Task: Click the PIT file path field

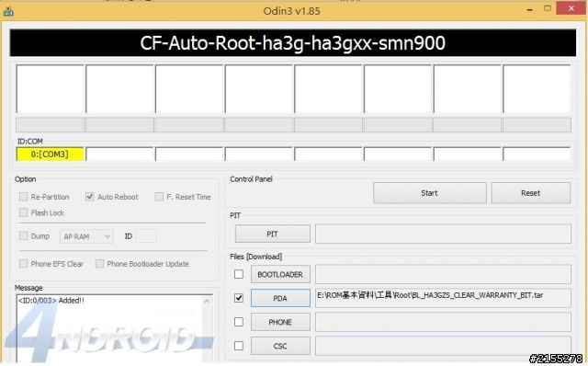Action: pyautogui.click(x=443, y=234)
